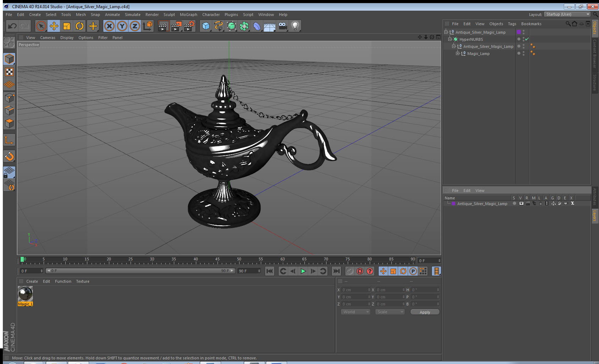Collapse the nested Antique_Silver_Magic_Lamp null
Screen dimensions: 599x364
point(454,46)
